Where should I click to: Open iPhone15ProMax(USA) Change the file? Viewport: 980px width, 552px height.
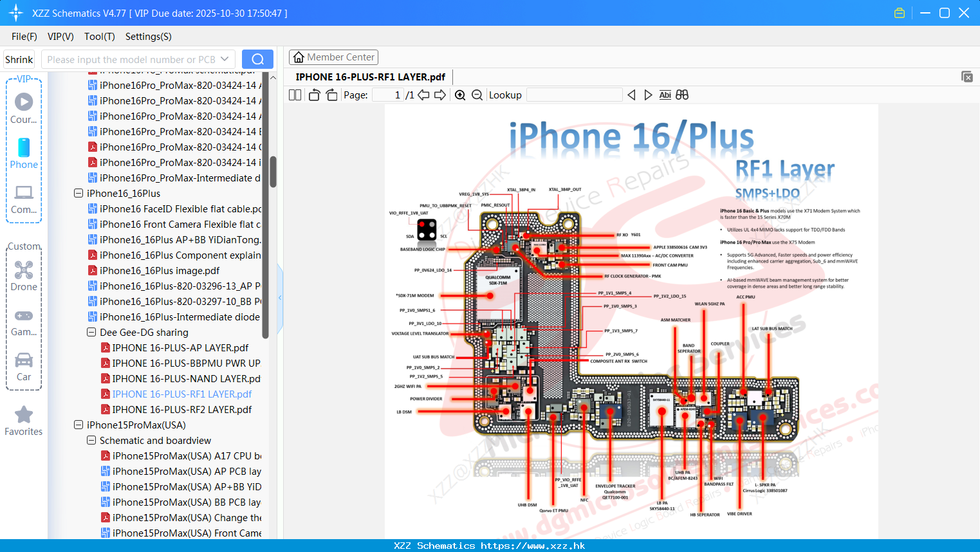pos(181,517)
